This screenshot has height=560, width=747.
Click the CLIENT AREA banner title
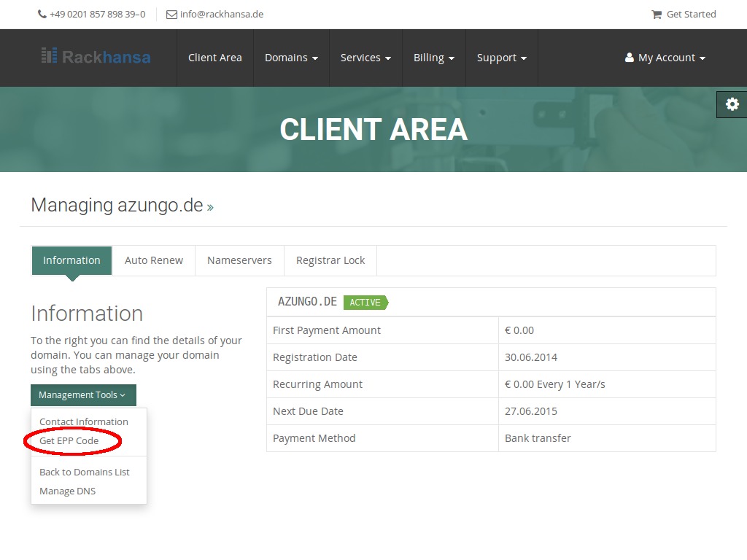click(x=373, y=130)
